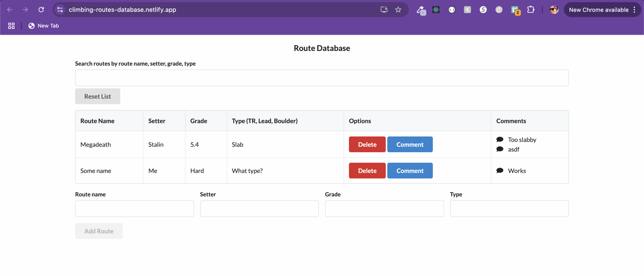This screenshot has height=276, width=644.
Task: Open the Chrome profile avatar
Action: pos(554,10)
